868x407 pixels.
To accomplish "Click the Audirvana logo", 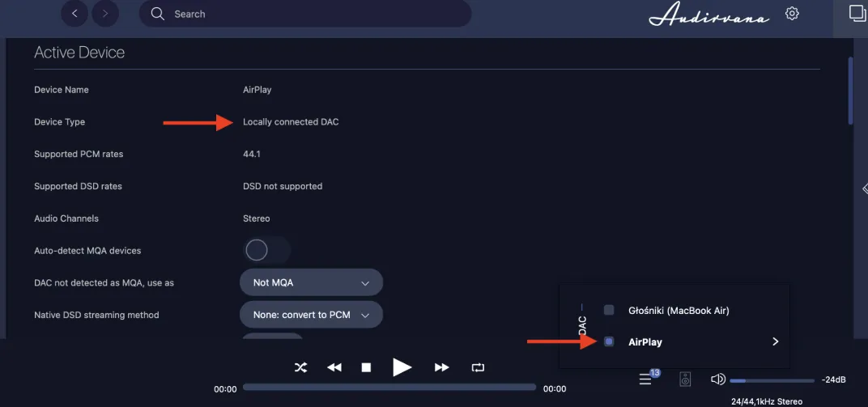I will [x=709, y=15].
